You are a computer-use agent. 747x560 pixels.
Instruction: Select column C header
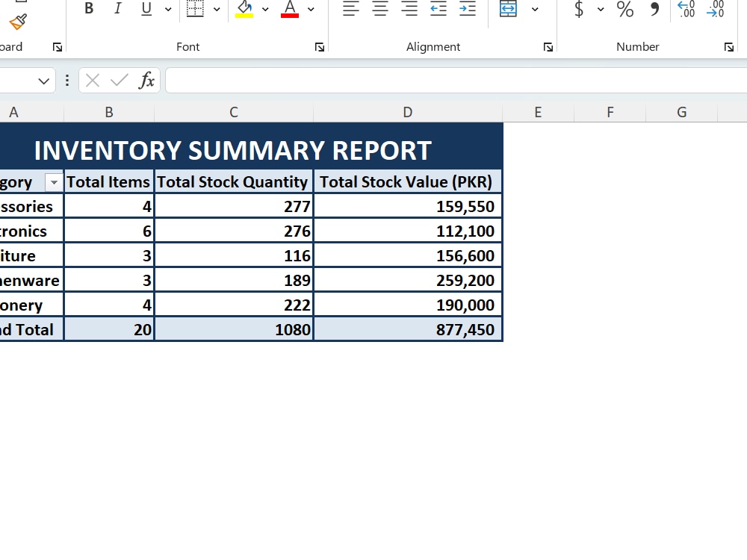234,113
